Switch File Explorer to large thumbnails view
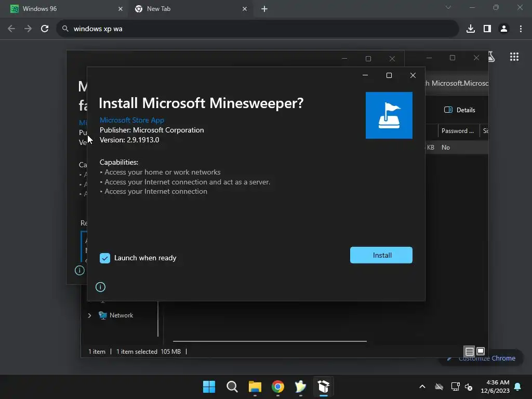 (481, 351)
